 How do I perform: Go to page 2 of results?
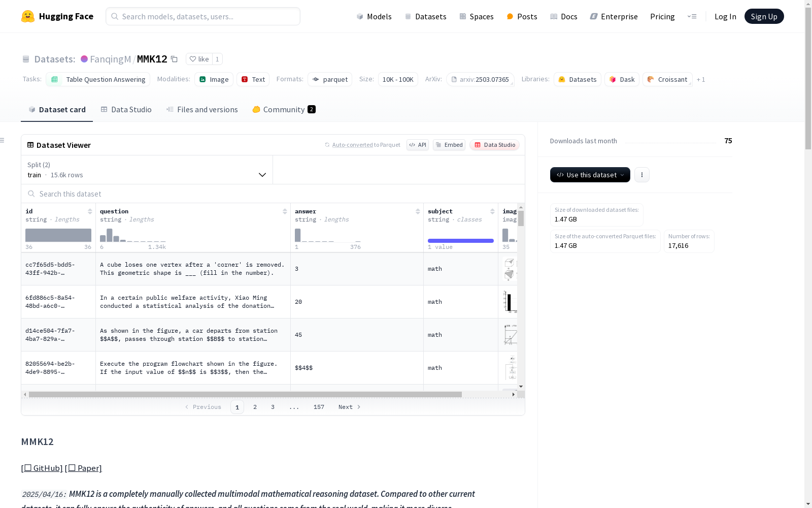tap(255, 407)
